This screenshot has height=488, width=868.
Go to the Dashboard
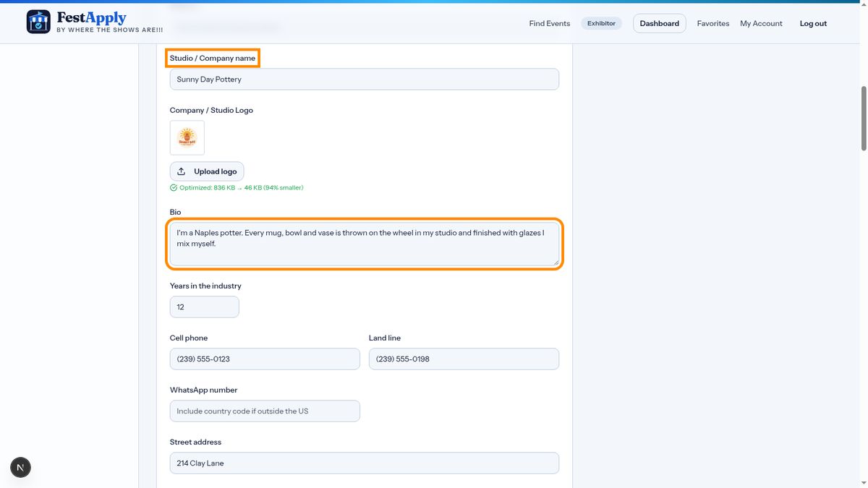coord(660,23)
